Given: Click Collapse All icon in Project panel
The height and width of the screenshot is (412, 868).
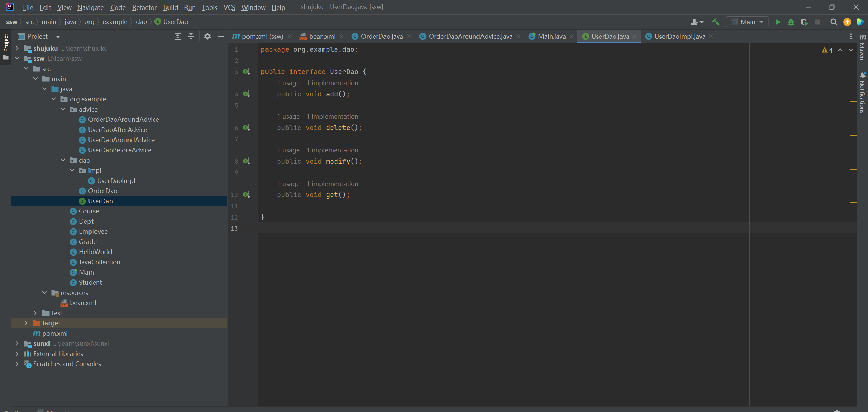Looking at the screenshot, I should 191,36.
